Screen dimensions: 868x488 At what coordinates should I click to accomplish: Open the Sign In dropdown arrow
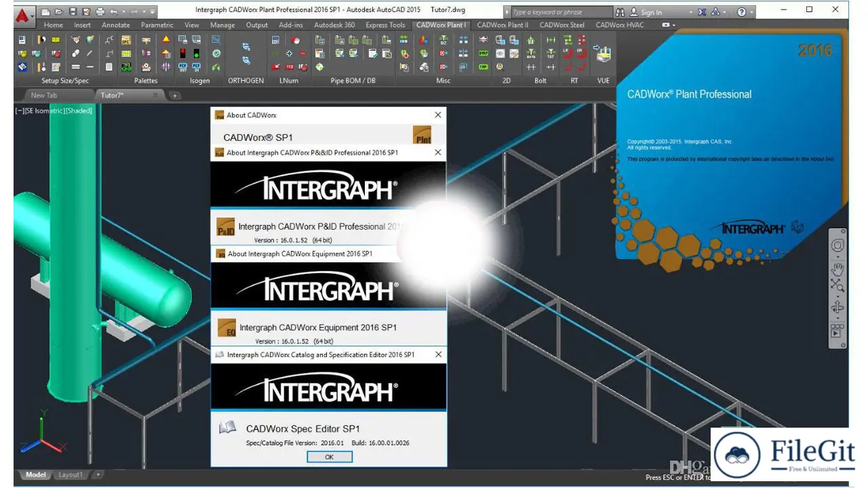[x=690, y=12]
